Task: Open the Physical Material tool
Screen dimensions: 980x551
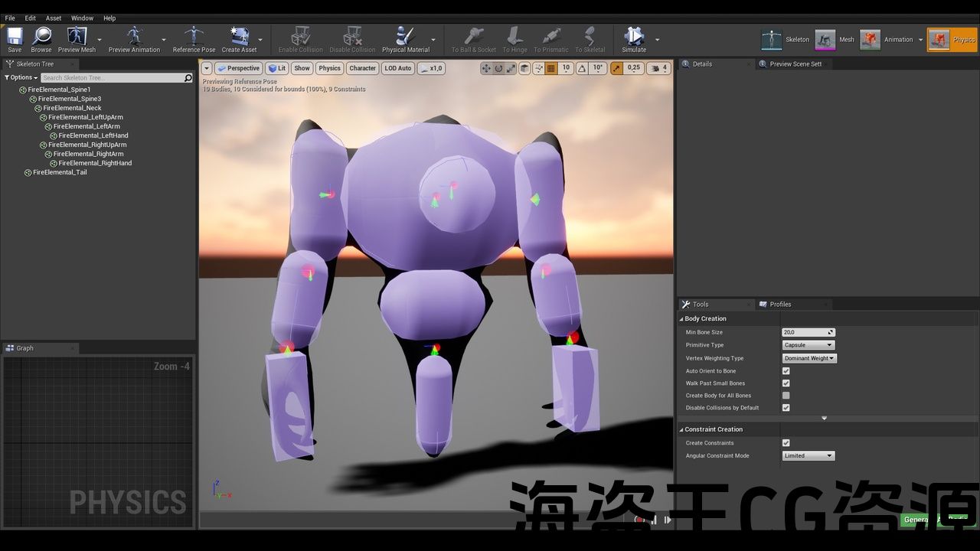Action: [x=405, y=37]
